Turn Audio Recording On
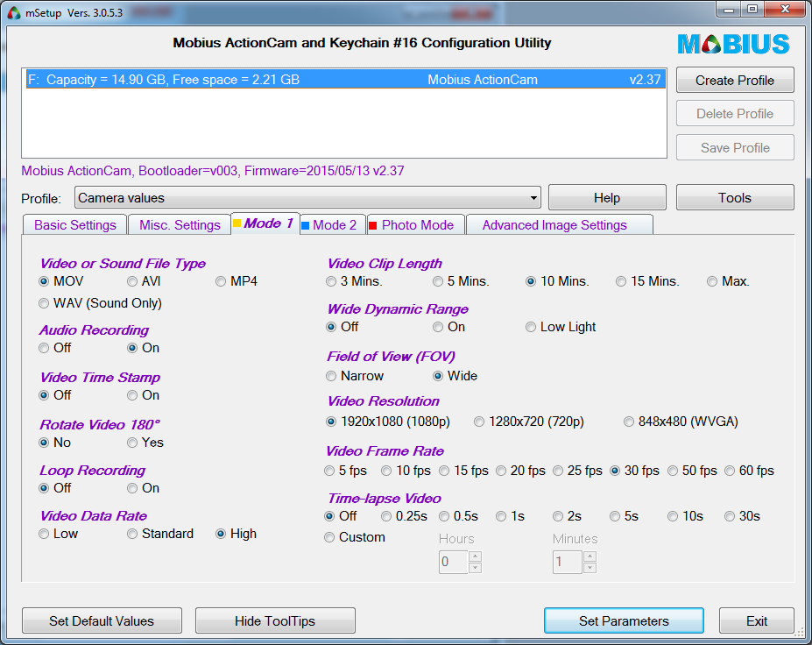 coord(144,348)
